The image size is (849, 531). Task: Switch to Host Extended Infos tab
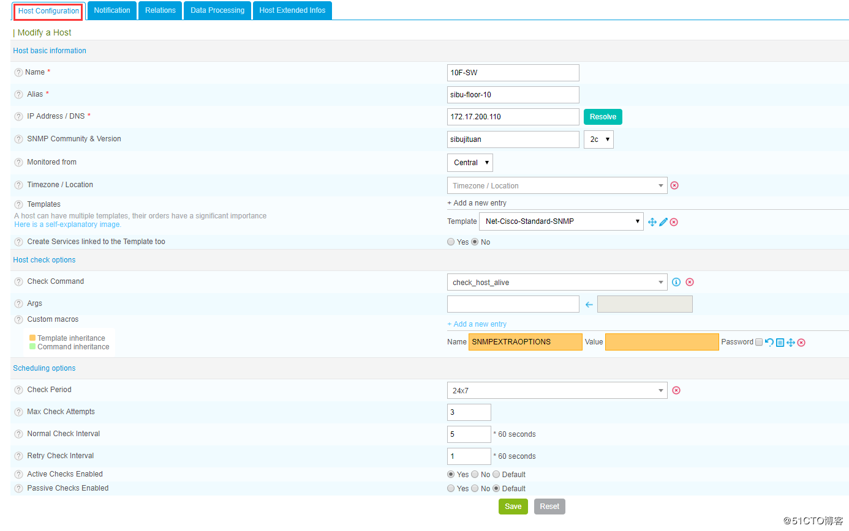pyautogui.click(x=292, y=10)
